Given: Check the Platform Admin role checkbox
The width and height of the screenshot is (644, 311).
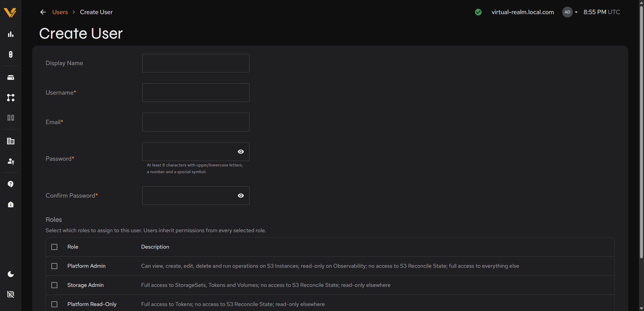Looking at the screenshot, I should pyautogui.click(x=54, y=266).
